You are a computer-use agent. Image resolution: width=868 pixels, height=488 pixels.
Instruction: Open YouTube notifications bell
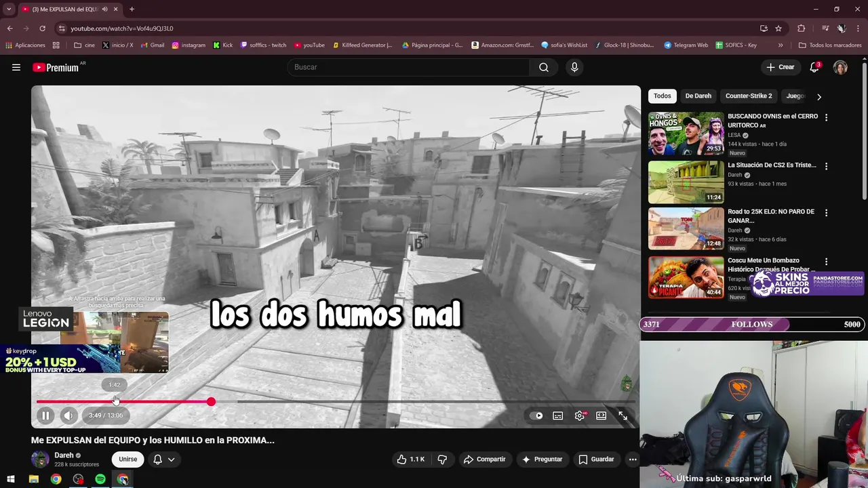tap(814, 67)
